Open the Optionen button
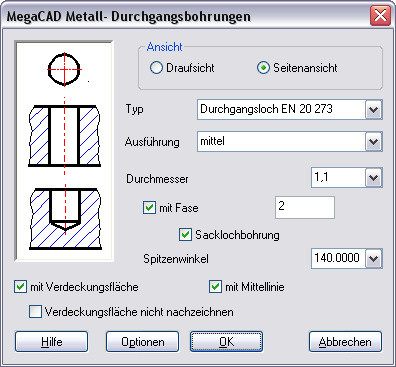The image size is (396, 367). click(142, 342)
